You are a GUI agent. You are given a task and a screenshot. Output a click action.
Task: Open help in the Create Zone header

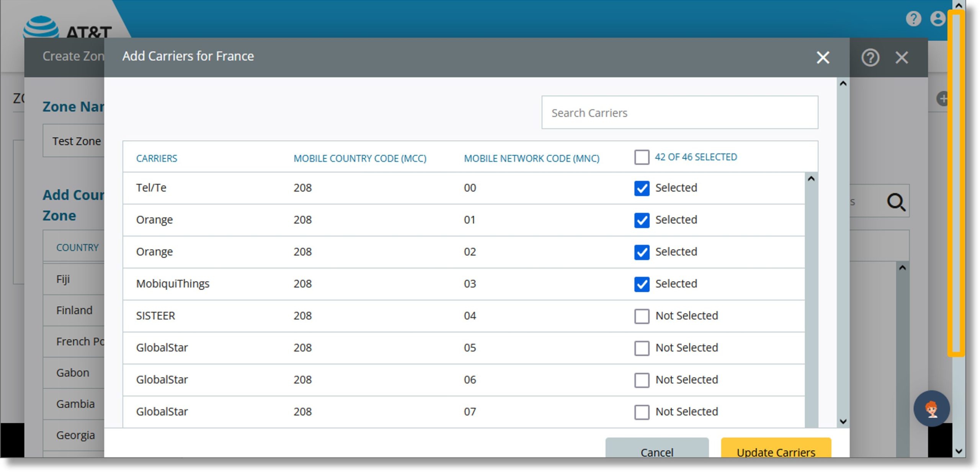click(x=870, y=57)
